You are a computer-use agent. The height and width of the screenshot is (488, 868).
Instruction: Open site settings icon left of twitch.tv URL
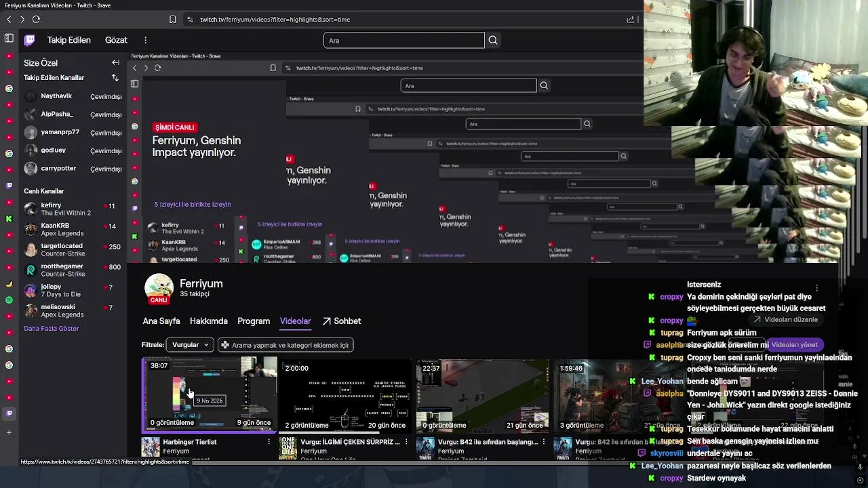[190, 20]
